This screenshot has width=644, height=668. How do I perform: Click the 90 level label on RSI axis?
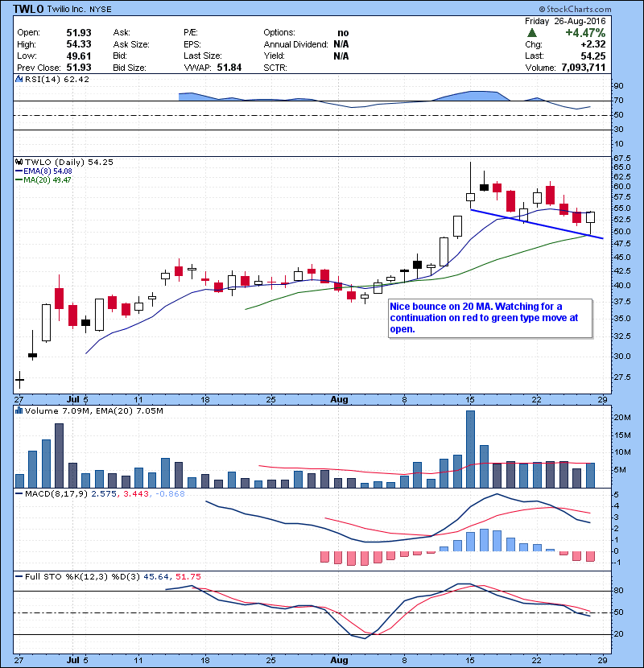pyautogui.click(x=618, y=85)
